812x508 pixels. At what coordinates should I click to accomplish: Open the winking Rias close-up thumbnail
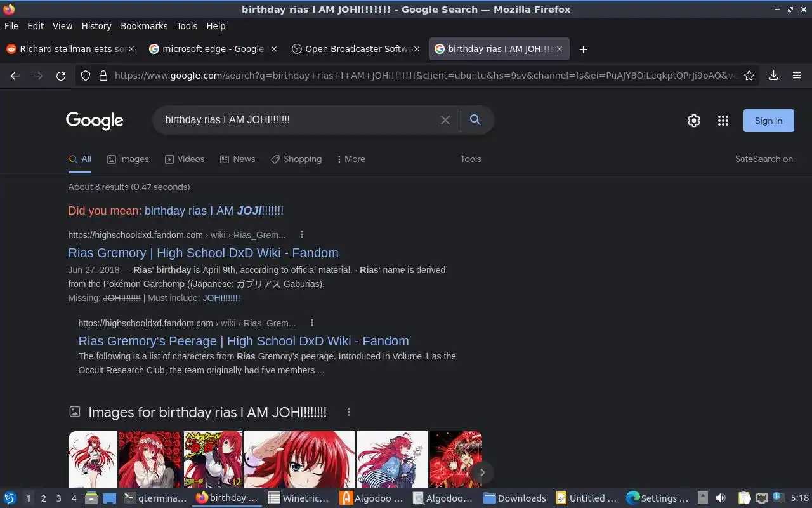(299, 460)
